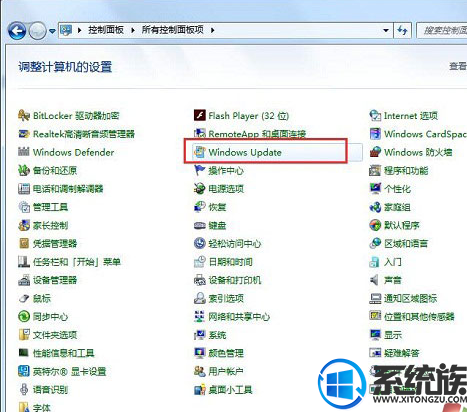Open Realtek高清晰音频管理器 link

pos(84,134)
